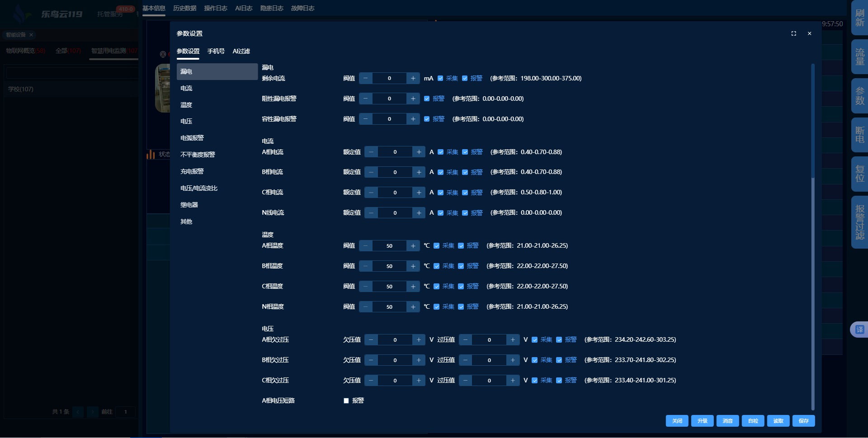Enable the A相电压短路 报警 checkbox
868x438 pixels.
pos(346,401)
